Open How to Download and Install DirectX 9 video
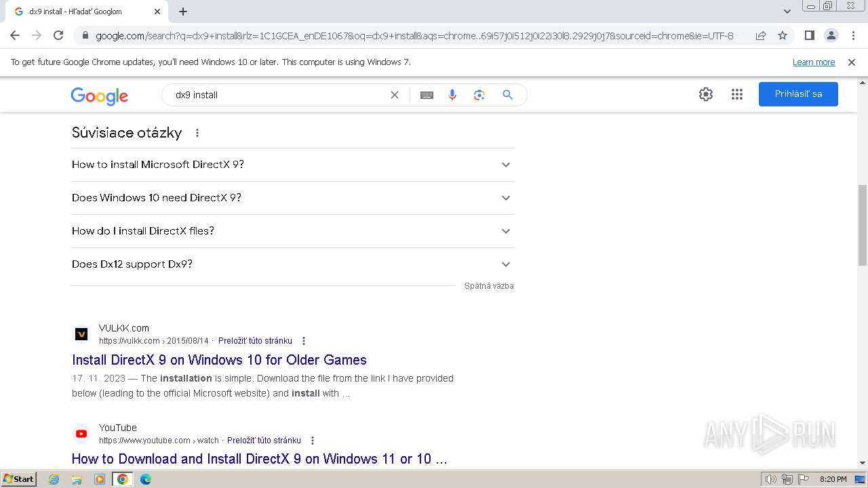The height and width of the screenshot is (488, 868). point(260,459)
